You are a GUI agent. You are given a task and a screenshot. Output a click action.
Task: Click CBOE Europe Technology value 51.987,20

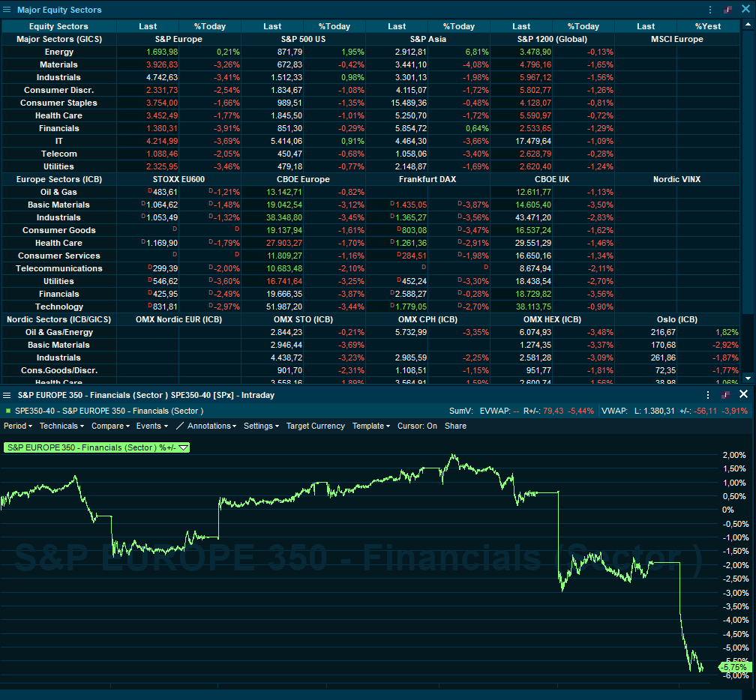pos(284,307)
